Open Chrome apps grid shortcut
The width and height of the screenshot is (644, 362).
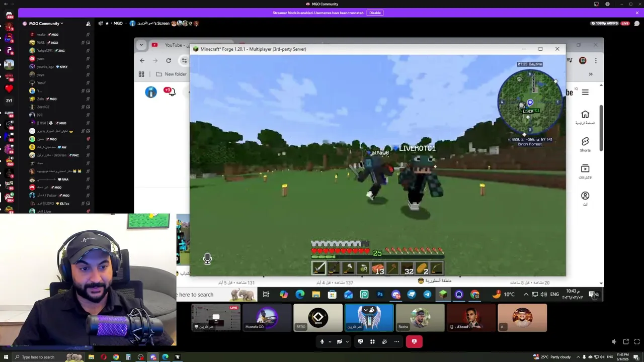tap(141, 74)
